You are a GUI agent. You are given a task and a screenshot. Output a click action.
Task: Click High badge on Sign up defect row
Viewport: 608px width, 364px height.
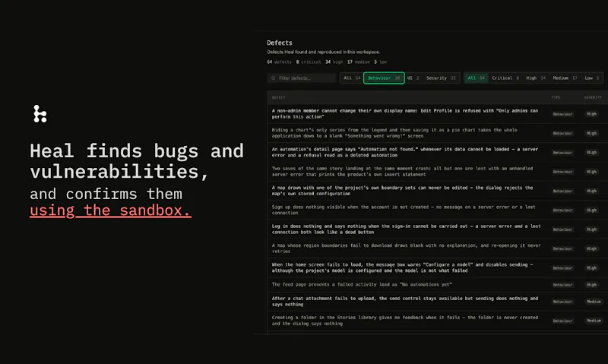592,210
